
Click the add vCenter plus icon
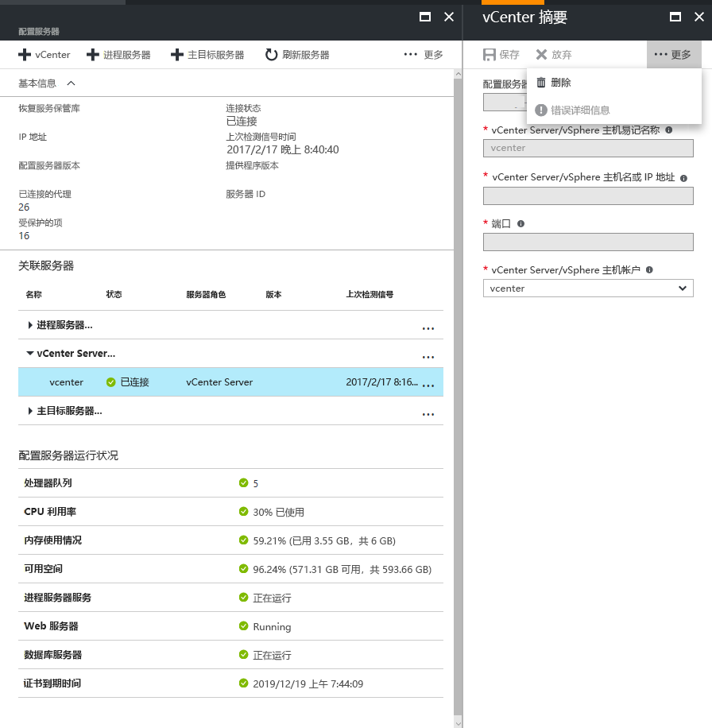(x=25, y=55)
